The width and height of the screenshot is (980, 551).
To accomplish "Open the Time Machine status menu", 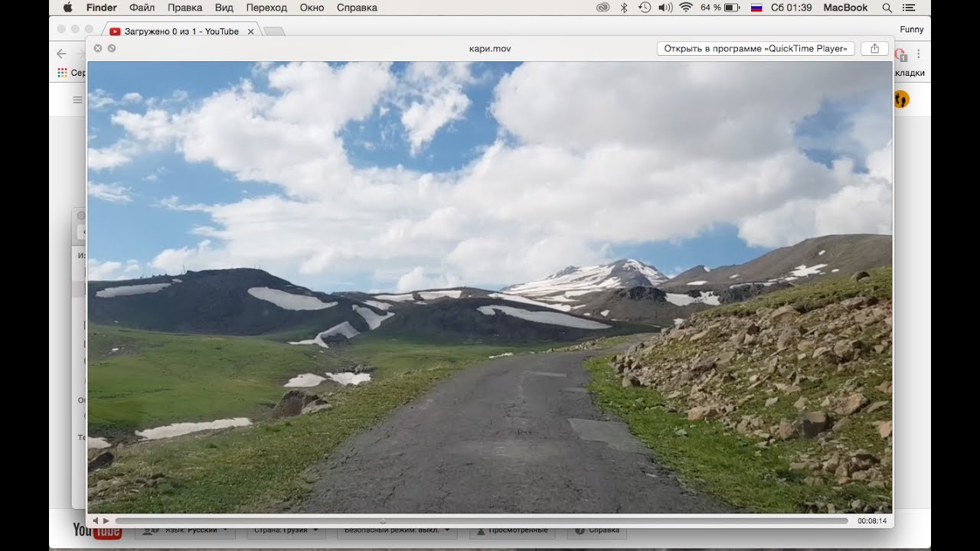I will click(645, 8).
